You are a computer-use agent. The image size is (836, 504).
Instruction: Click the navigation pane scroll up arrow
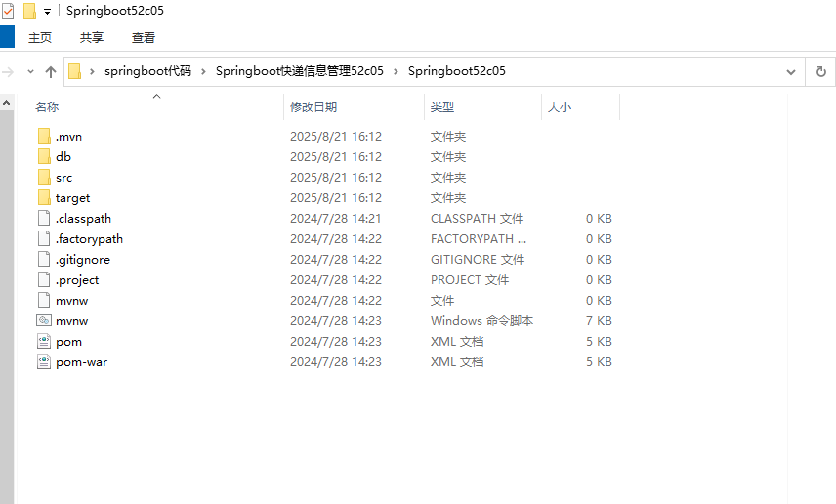tap(7, 103)
